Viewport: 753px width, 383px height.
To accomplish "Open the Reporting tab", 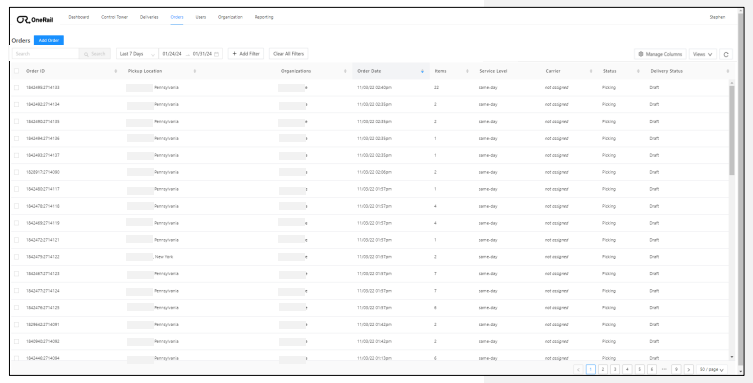I will pyautogui.click(x=264, y=17).
